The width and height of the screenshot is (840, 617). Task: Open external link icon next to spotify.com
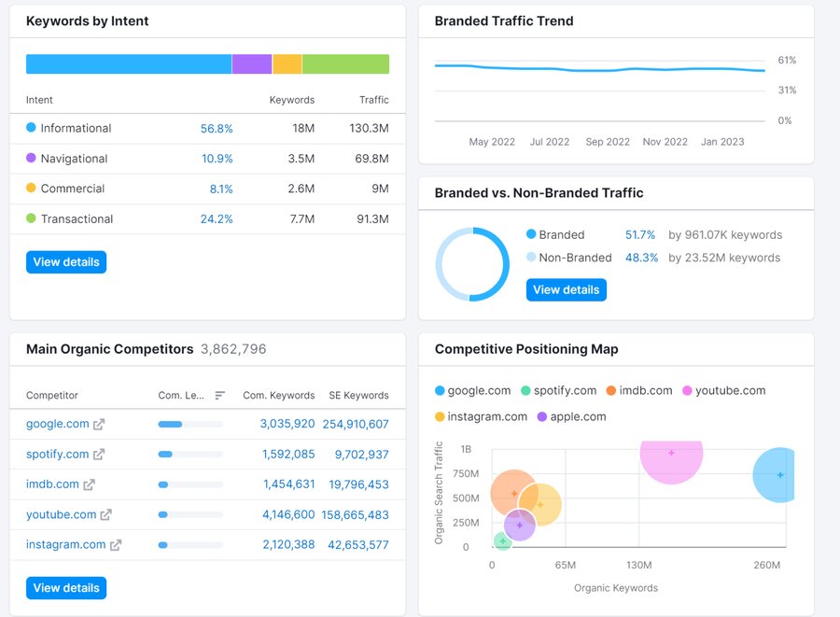coord(99,455)
